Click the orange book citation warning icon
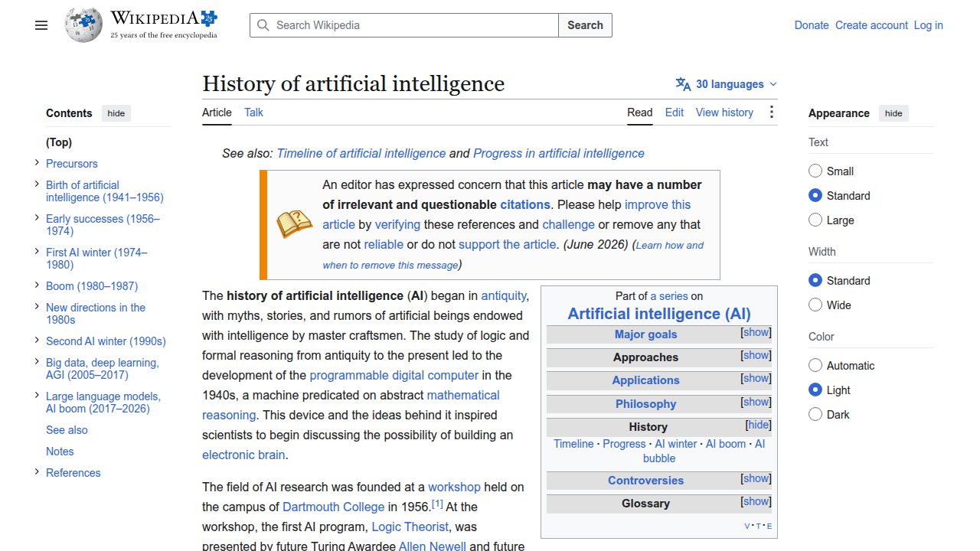The image size is (980, 551). tap(295, 224)
